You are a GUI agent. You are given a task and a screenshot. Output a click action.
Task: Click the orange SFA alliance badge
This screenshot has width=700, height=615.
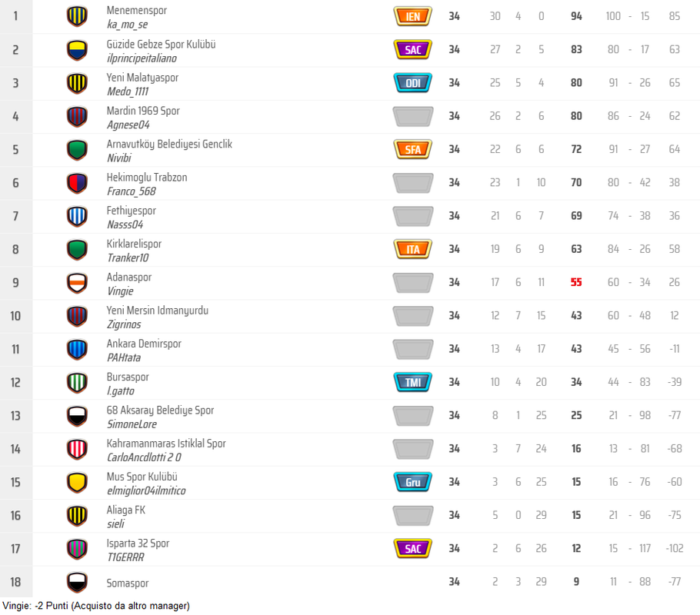coord(413,149)
